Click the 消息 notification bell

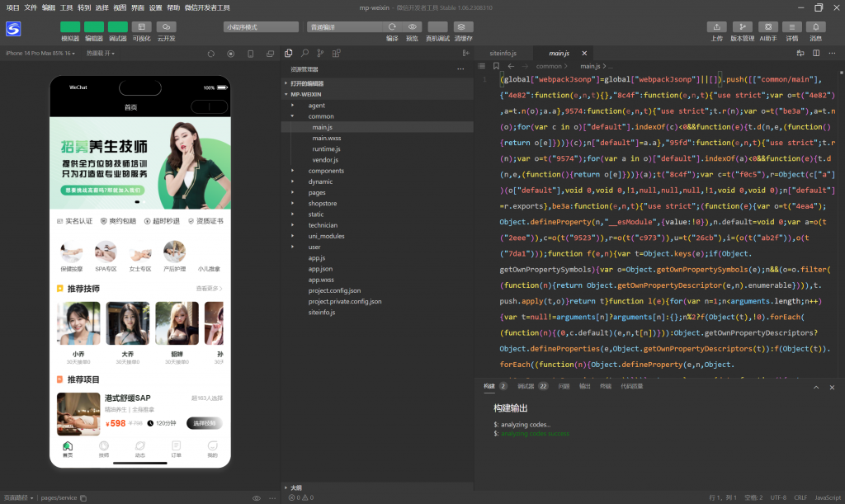click(x=815, y=27)
